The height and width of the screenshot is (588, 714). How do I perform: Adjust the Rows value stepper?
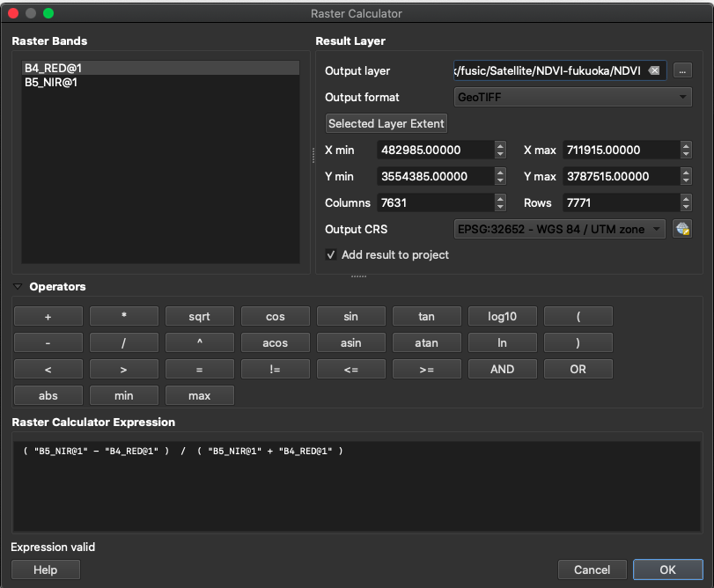coord(685,202)
